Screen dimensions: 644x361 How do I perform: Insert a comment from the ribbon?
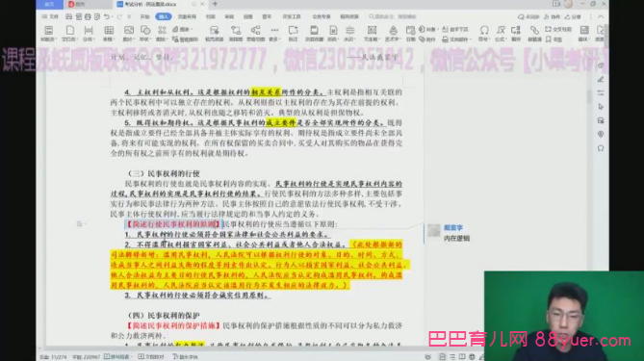coord(293,33)
